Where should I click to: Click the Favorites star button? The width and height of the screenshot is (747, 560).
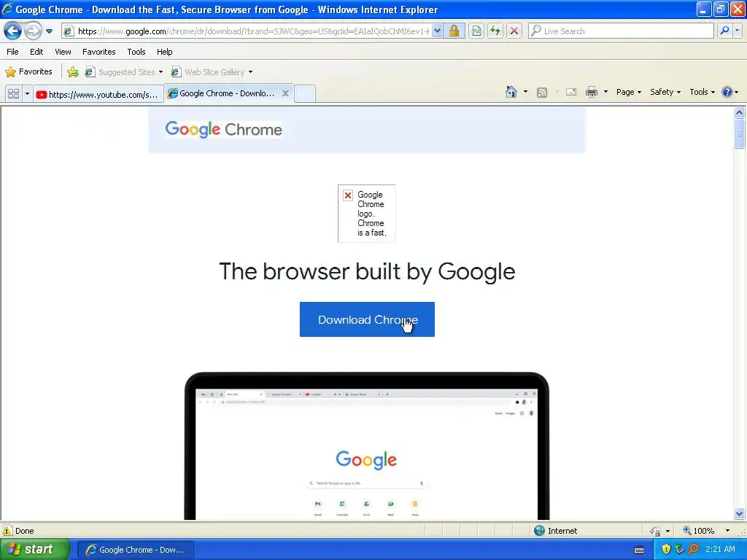point(28,72)
